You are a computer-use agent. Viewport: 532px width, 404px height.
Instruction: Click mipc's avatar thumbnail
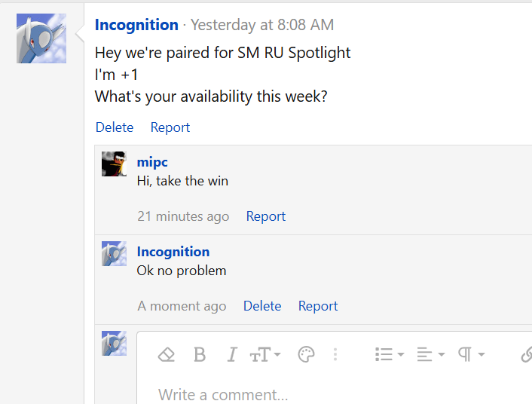[x=114, y=164]
